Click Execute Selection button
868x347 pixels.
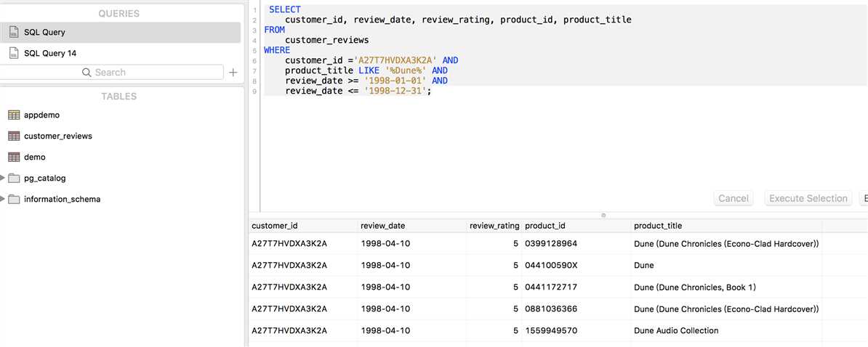[808, 198]
